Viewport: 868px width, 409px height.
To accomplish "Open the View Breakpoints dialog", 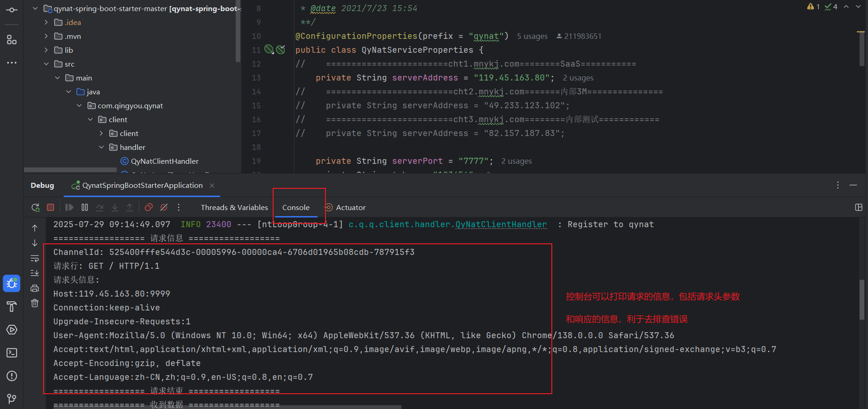I will 149,207.
